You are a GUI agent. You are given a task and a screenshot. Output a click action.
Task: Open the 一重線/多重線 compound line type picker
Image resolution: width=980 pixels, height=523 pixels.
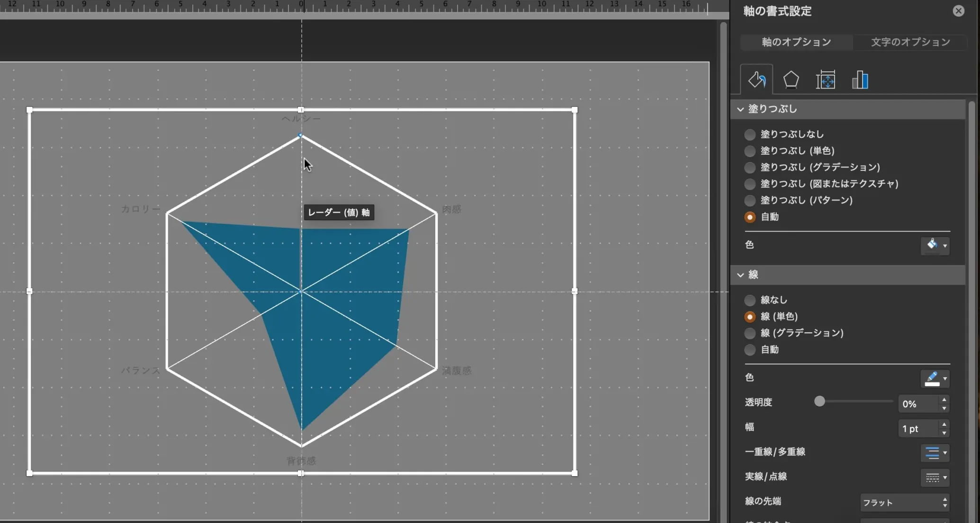coord(935,452)
